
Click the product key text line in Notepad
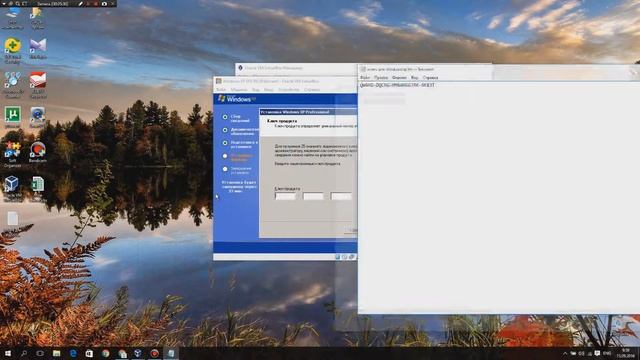(397, 85)
